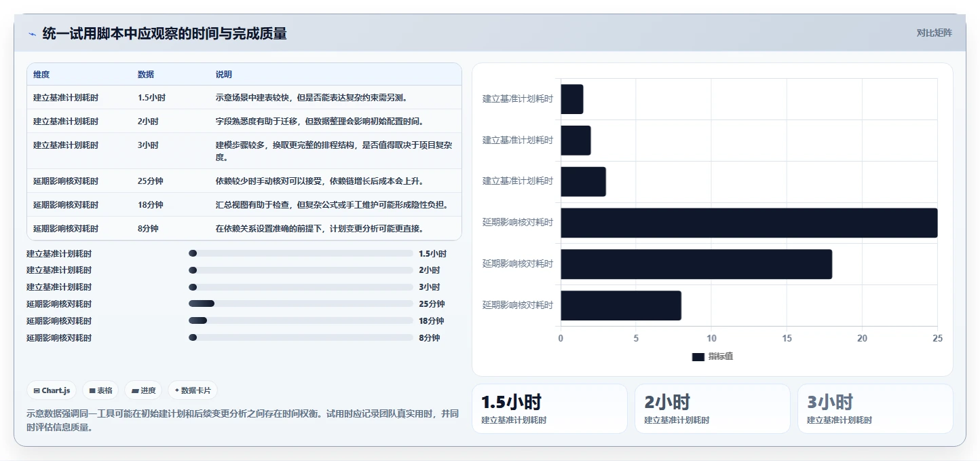Click the progress bar labeled 2小时

tap(301, 270)
